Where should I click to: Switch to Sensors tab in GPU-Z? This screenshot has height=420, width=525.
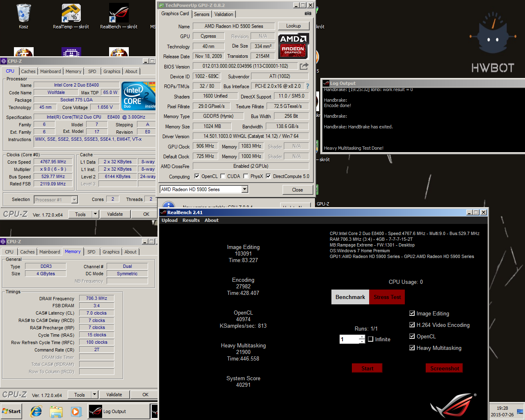pyautogui.click(x=202, y=14)
